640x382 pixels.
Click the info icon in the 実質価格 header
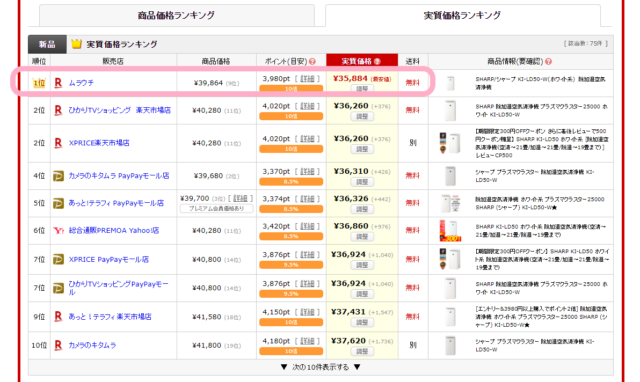pyautogui.click(x=377, y=62)
